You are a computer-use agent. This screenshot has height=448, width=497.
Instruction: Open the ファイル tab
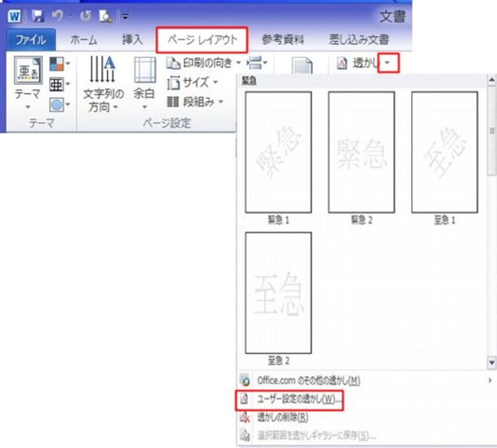click(31, 40)
